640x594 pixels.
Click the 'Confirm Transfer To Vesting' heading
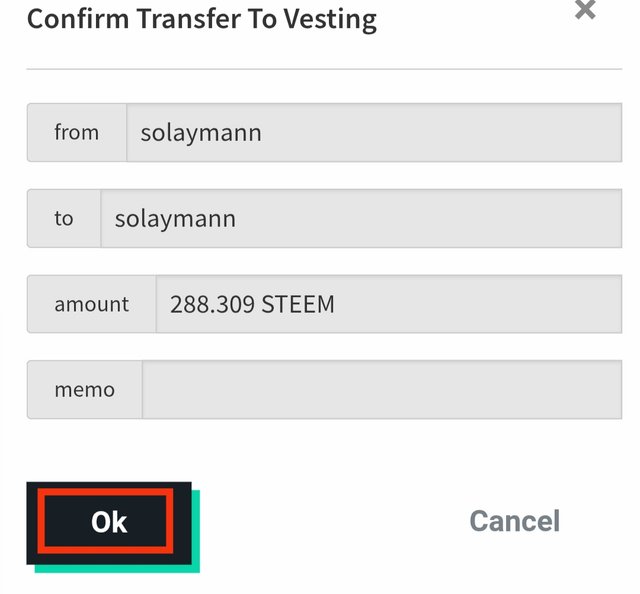pos(202,19)
